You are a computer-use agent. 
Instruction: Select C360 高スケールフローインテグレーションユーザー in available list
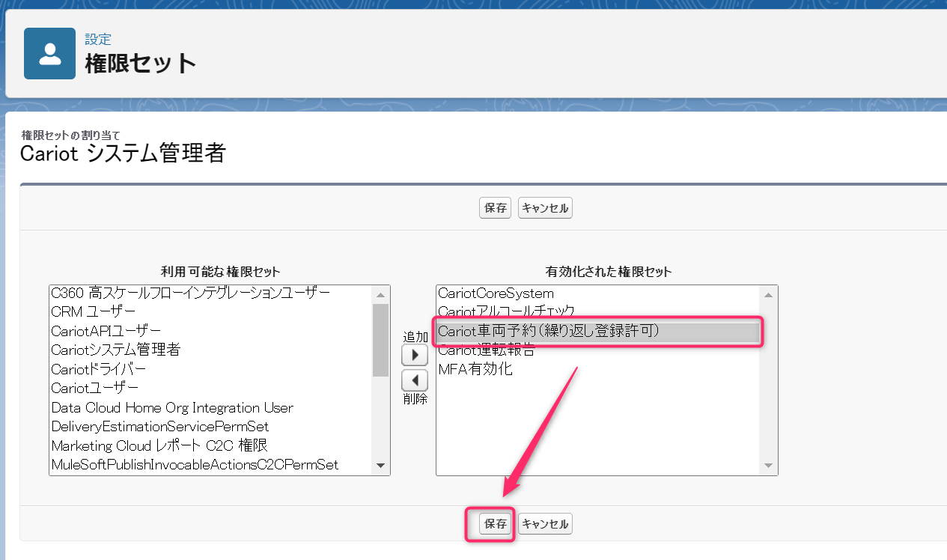coord(210,292)
